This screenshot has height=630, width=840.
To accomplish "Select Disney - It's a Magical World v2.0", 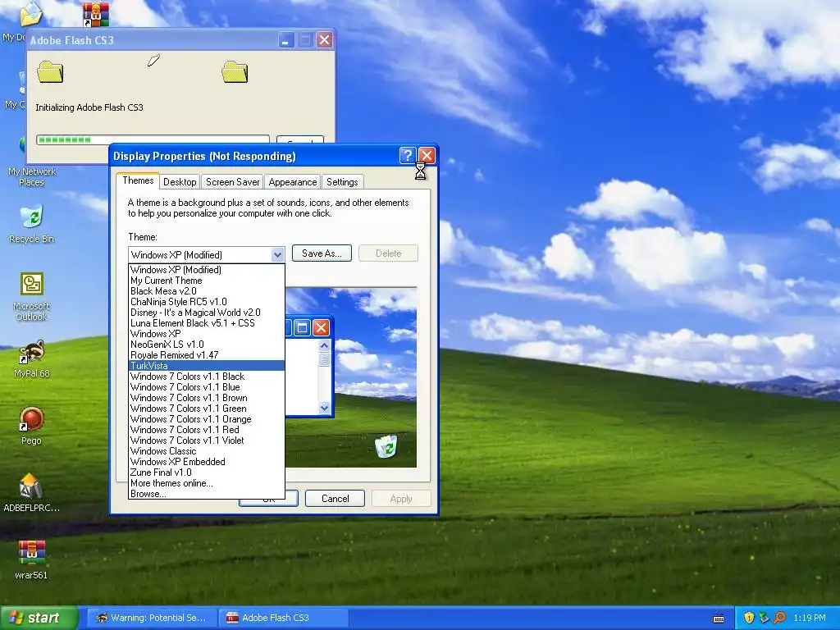I will pyautogui.click(x=206, y=313).
